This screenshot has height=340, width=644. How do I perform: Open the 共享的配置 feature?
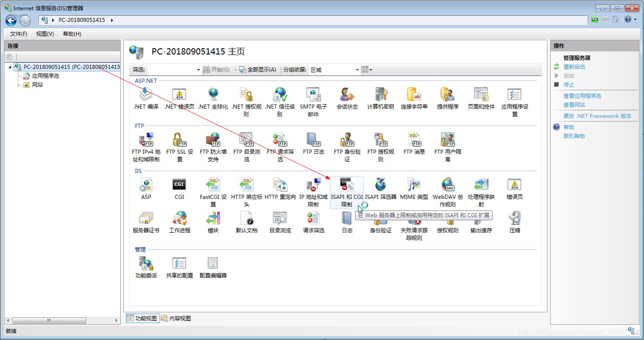[179, 267]
